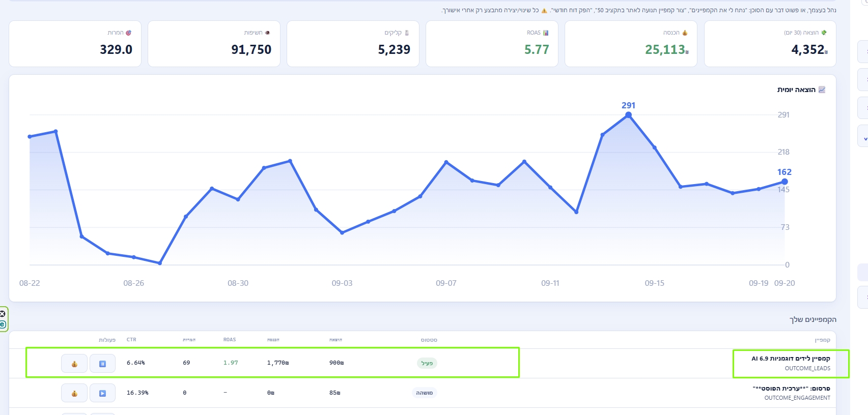Click the פעולות column header
This screenshot has width=868, height=415.
(x=107, y=340)
